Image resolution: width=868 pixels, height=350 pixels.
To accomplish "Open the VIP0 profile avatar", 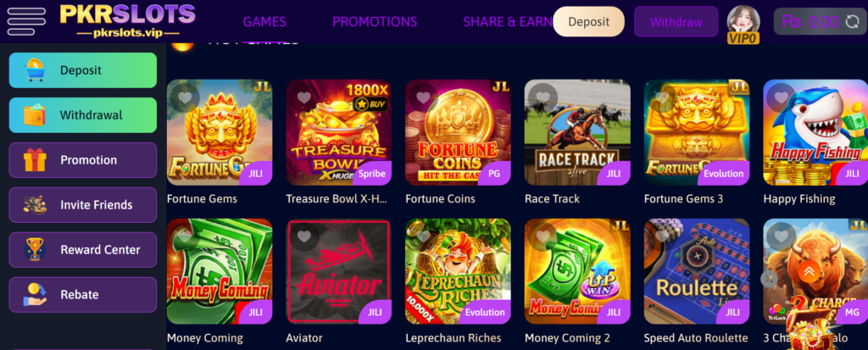I will [743, 24].
